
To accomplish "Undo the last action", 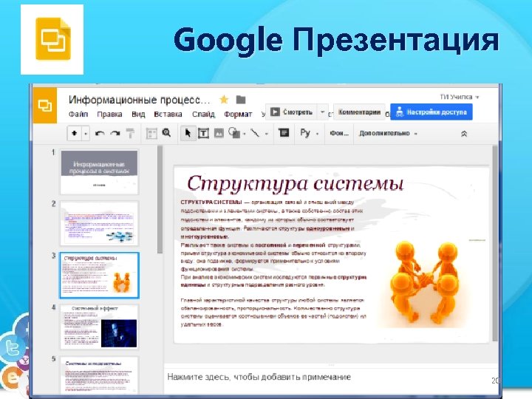I will tap(100, 133).
